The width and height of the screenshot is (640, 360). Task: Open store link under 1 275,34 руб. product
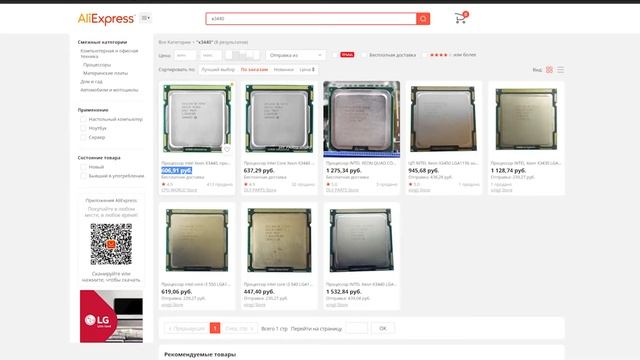tap(342, 190)
